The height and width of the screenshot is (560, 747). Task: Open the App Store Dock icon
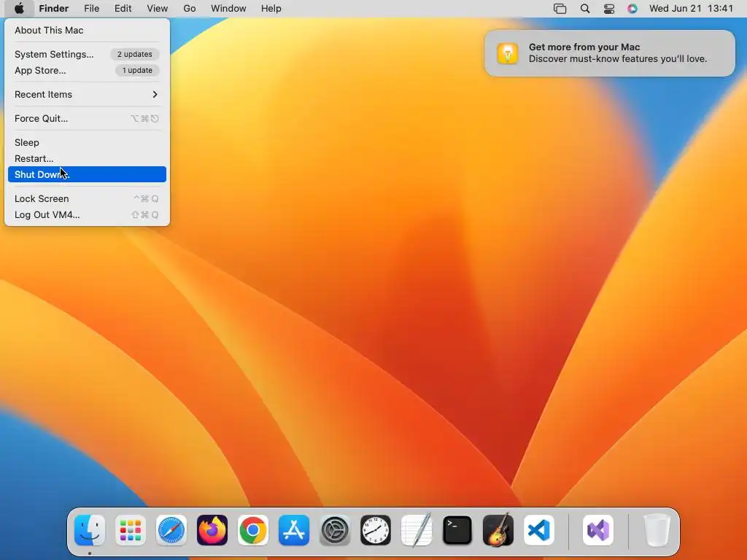(x=294, y=530)
